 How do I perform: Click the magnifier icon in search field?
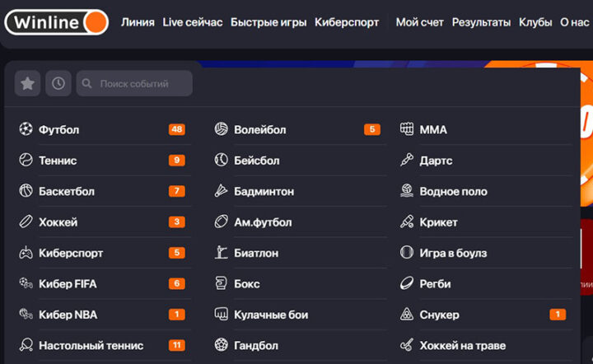(x=86, y=83)
